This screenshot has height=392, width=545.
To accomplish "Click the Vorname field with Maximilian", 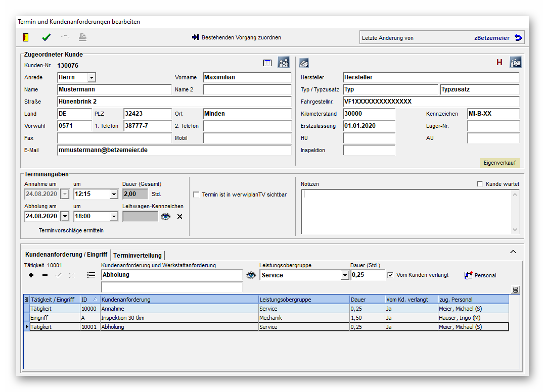I will point(247,77).
